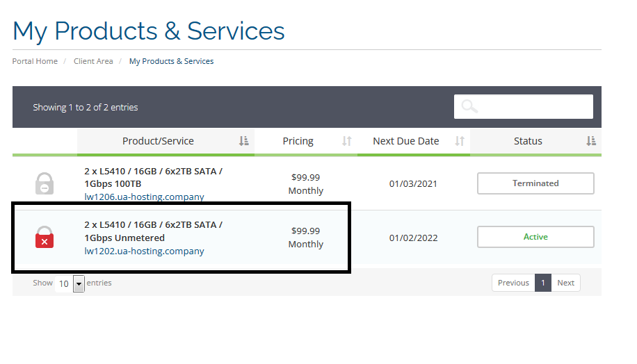Open the lw1206.ua-hosting.company hostname
Screen dimensions: 637x364
tap(145, 197)
